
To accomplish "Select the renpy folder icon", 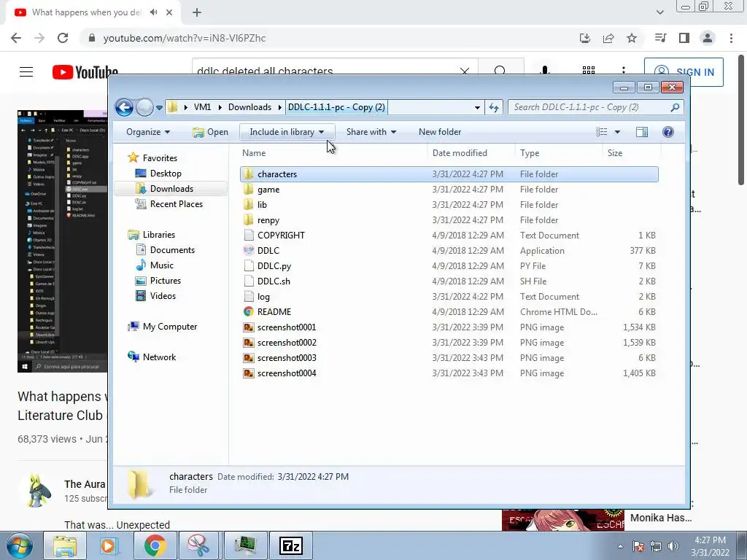I will (x=248, y=219).
